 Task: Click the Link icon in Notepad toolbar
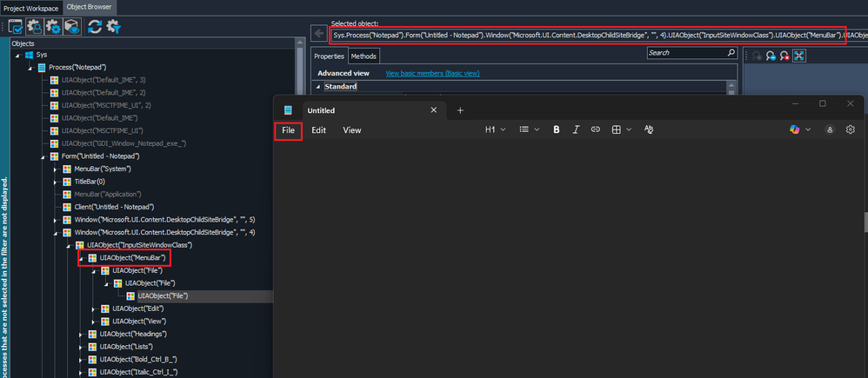coord(596,129)
